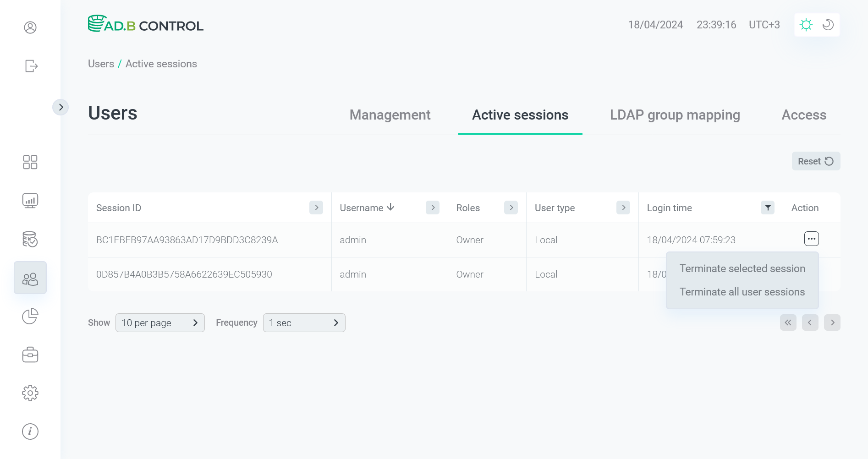Open the Login time filter icon
This screenshot has height=459, width=868.
coord(768,208)
